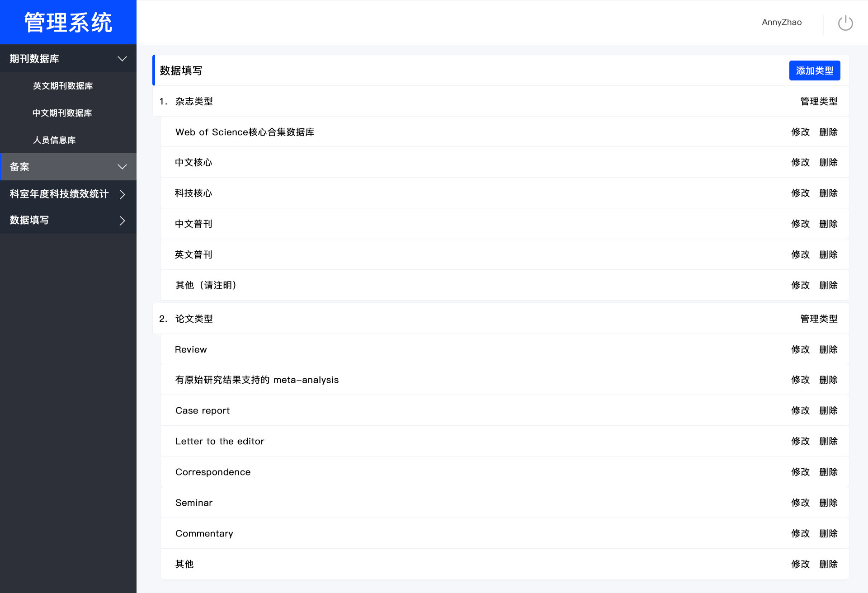Click the 添加类型 button
The height and width of the screenshot is (593, 868).
814,71
